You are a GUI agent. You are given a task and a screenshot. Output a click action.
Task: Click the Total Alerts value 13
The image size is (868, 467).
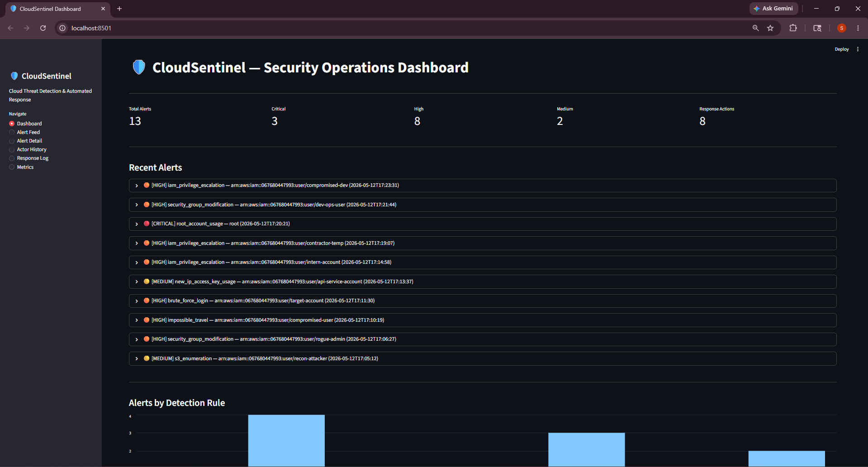[135, 121]
